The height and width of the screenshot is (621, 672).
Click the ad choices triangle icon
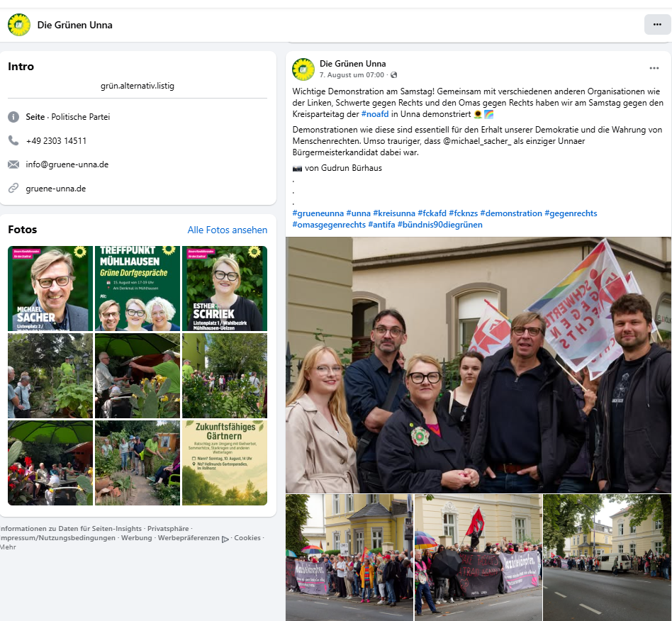point(225,539)
